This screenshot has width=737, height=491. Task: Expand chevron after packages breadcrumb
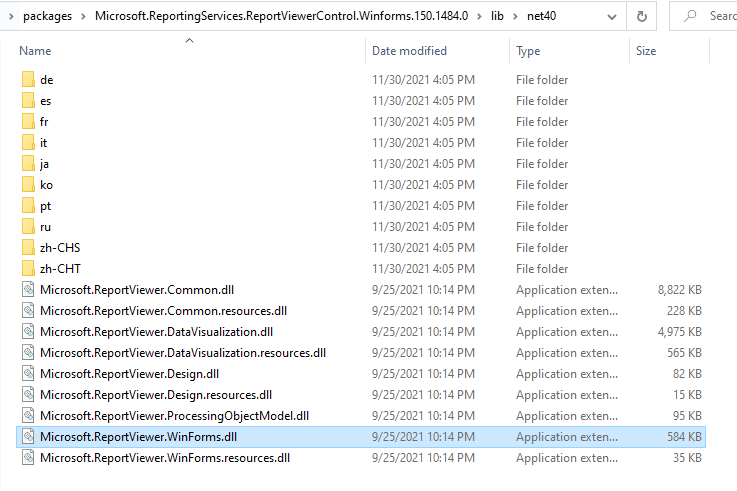[x=83, y=16]
